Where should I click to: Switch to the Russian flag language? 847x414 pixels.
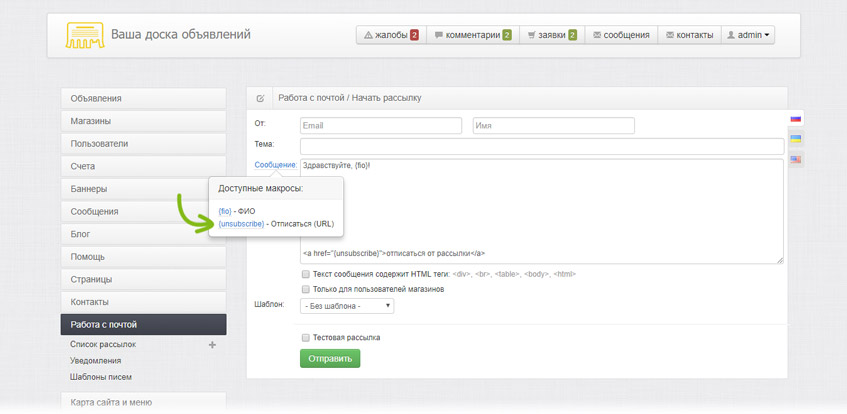tap(796, 118)
